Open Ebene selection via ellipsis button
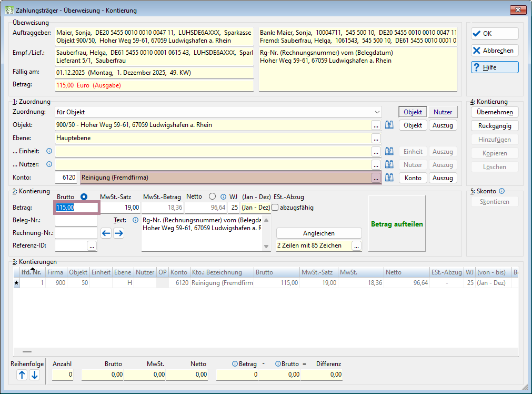The image size is (532, 394). [x=376, y=138]
